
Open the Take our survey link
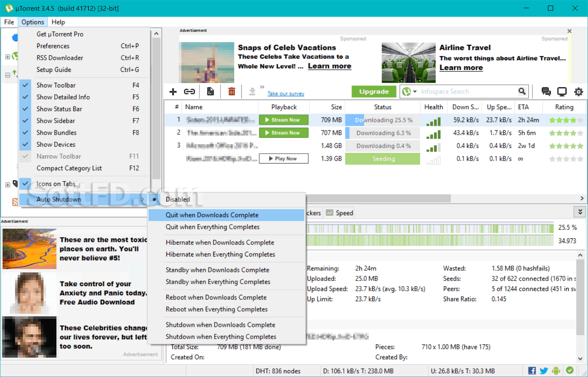[286, 93]
